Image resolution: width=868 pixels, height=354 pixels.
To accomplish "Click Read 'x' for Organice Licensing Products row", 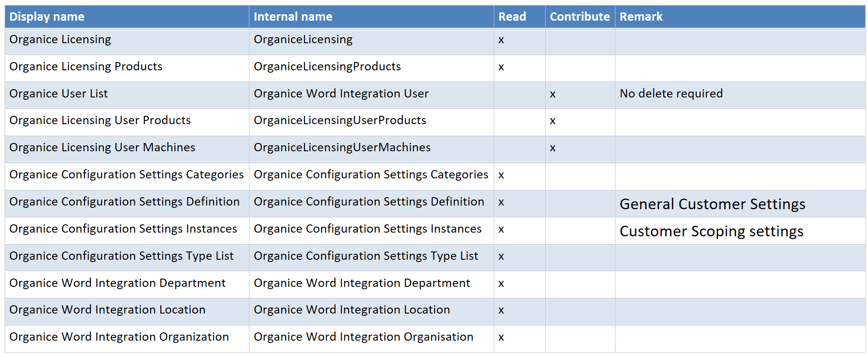I will 501,68.
